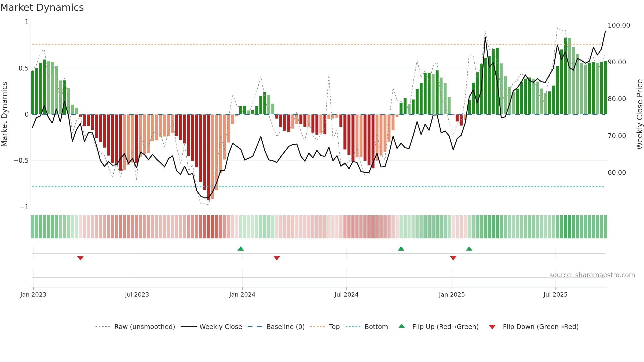This screenshot has height=362, width=644.
Task: Toggle the Bottom legend entry
Action: tap(367, 327)
